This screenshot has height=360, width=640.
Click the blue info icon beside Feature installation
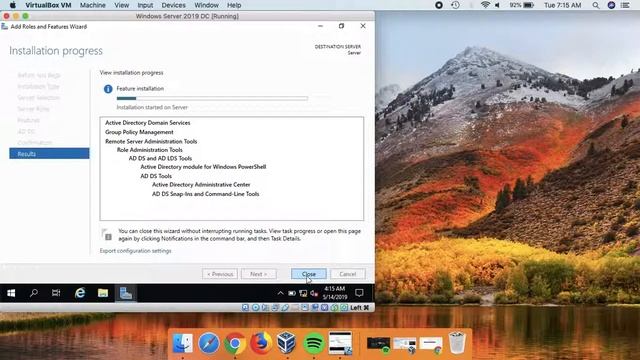point(108,89)
